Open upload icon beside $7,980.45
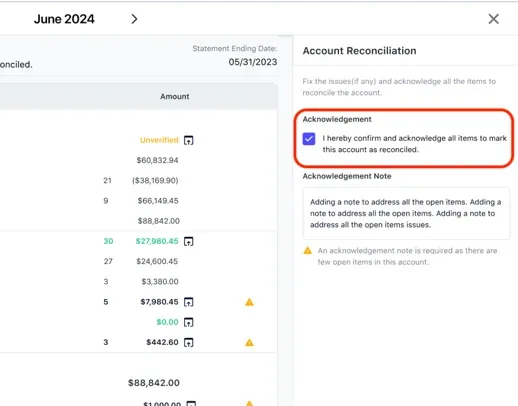 189,302
